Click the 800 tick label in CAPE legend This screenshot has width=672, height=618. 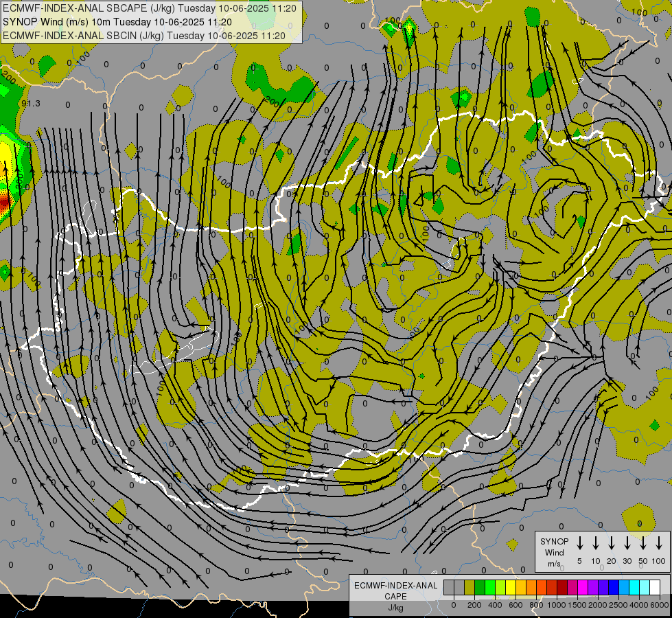point(536,605)
